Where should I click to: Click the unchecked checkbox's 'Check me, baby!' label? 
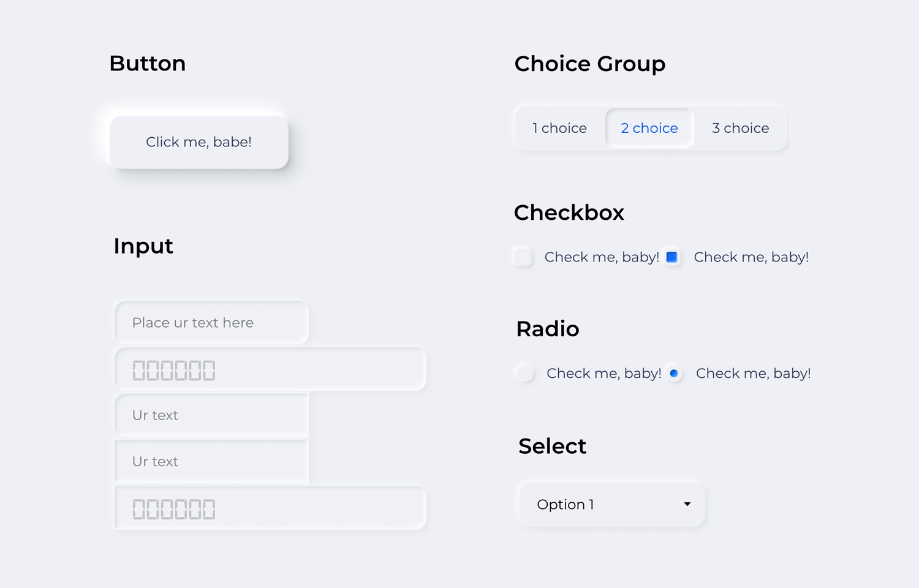pyautogui.click(x=602, y=257)
